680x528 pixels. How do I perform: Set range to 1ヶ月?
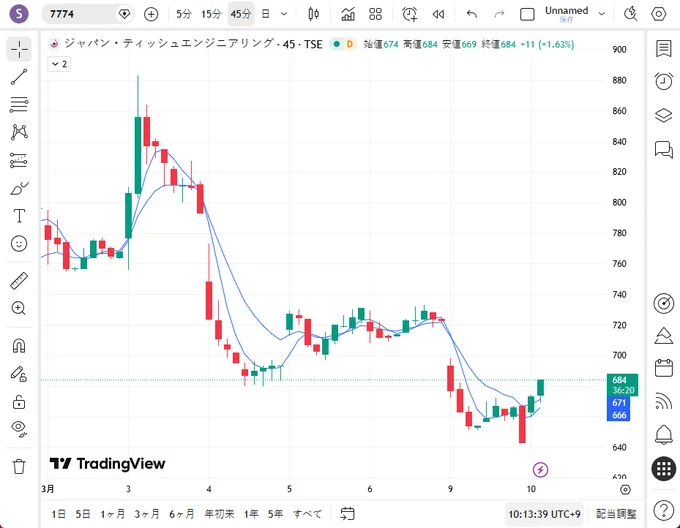[x=112, y=514]
